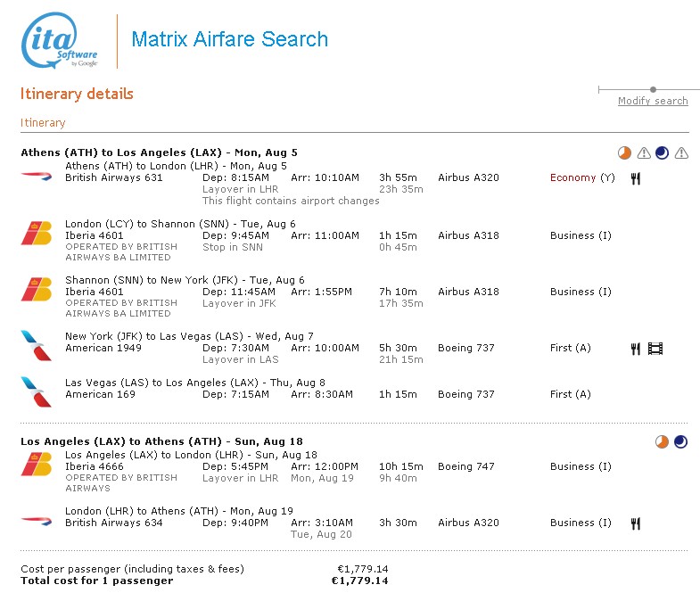Viewport: 700px width, 593px height.
Task: Click the long layover icon in Athens to Los Angeles header
Action: point(624,153)
